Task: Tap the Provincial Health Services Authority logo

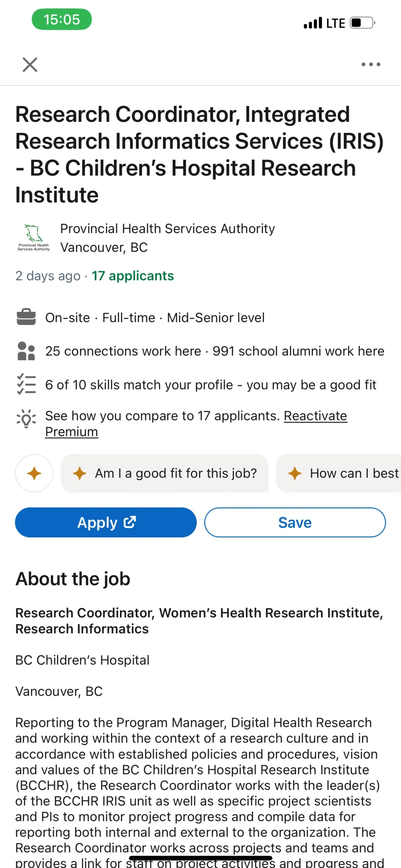Action: pyautogui.click(x=33, y=238)
